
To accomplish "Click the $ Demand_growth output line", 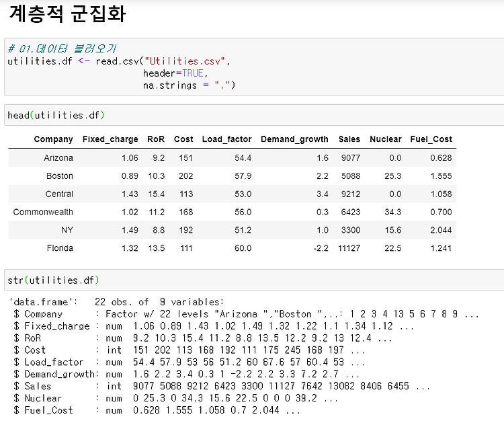I will 186,374.
